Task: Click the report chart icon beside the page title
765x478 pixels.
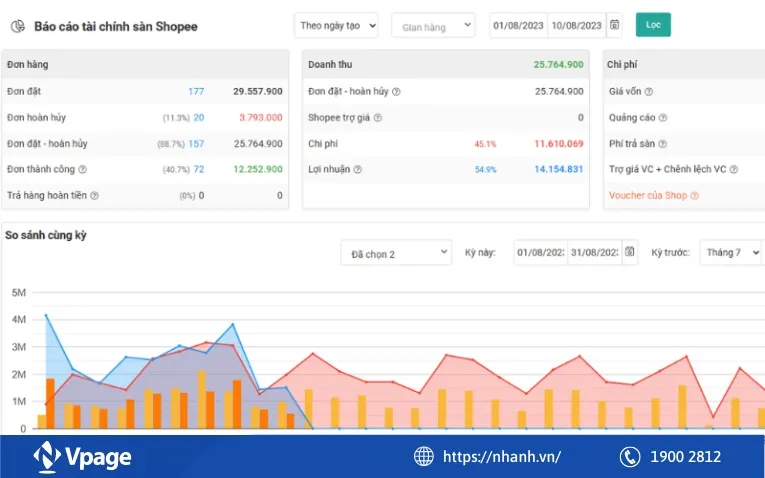Action: [17, 27]
